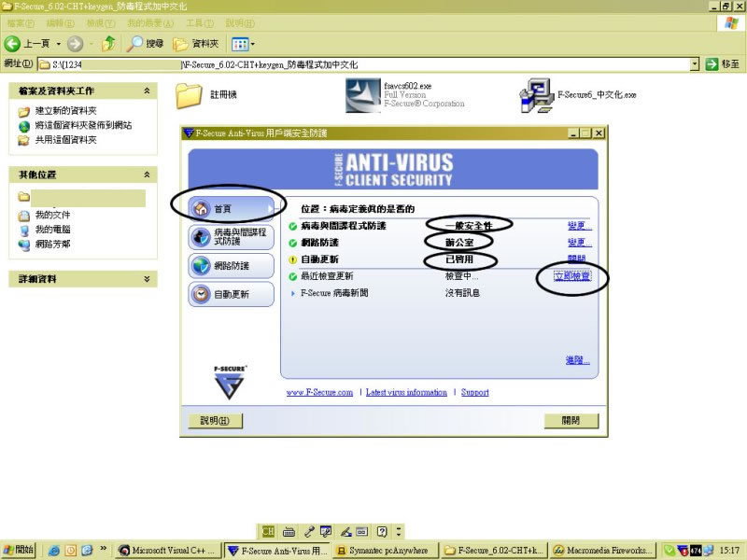Click 變更 link for 網路防護 row

[579, 243]
